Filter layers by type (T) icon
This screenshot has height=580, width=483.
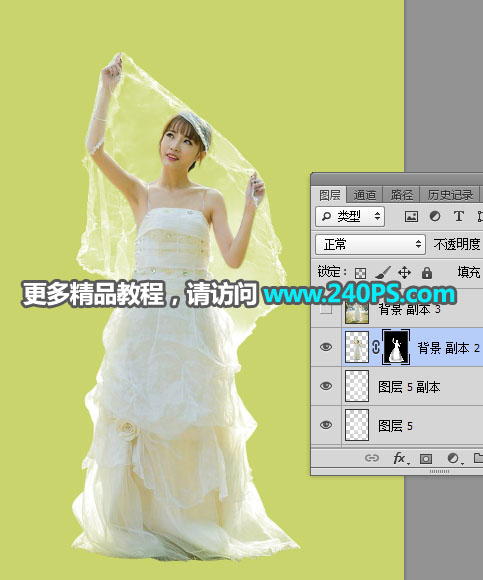pos(459,216)
